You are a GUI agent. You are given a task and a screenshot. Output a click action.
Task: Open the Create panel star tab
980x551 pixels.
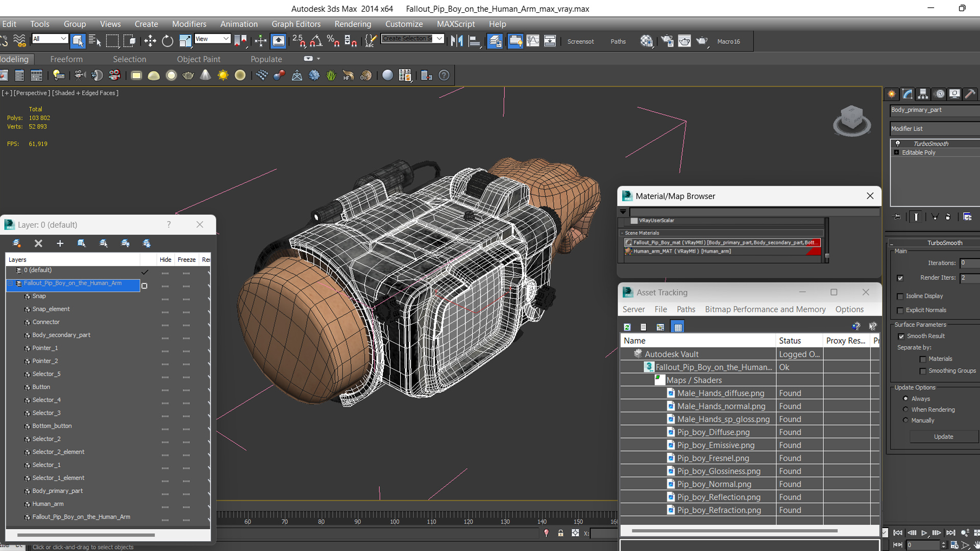(892, 94)
